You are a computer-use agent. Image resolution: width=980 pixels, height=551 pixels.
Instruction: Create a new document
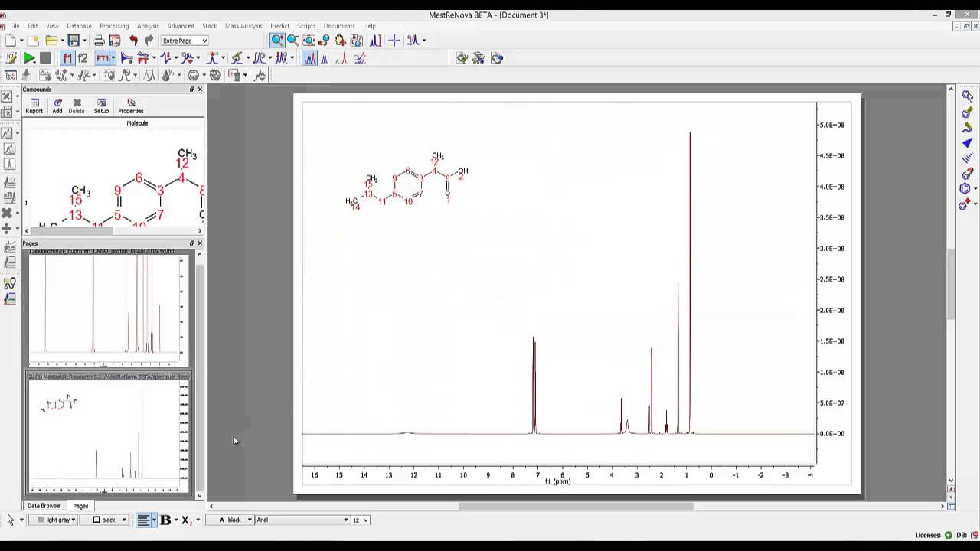[11, 41]
